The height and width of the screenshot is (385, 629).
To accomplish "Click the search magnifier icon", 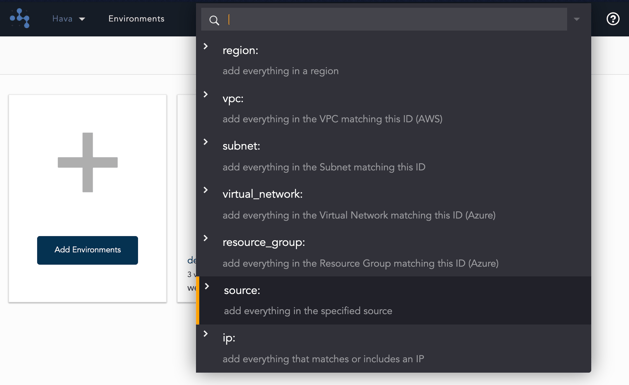I will 214,20.
